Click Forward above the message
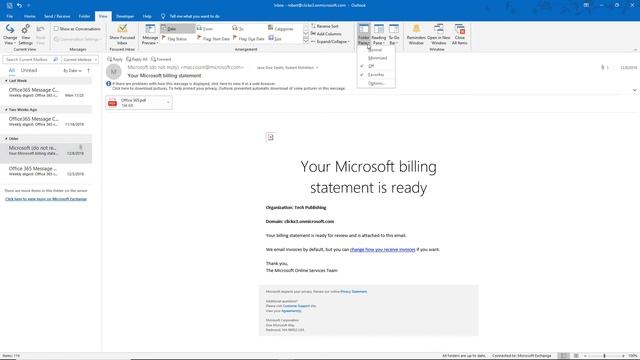The width and height of the screenshot is (640, 360). pyautogui.click(x=161, y=59)
